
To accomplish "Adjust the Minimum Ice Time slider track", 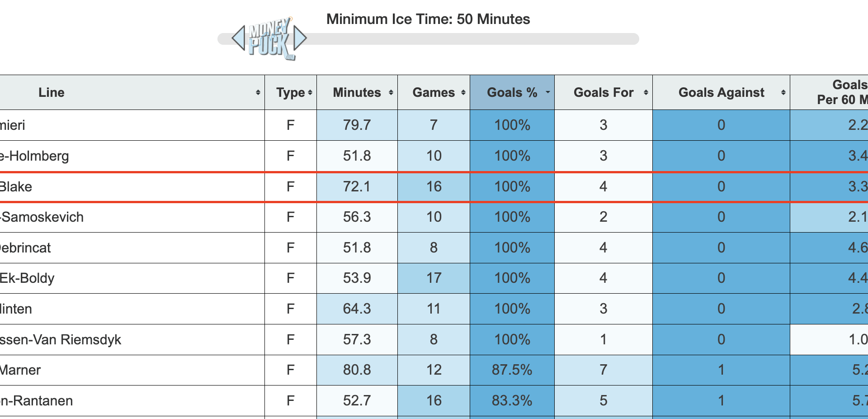I will [x=452, y=39].
